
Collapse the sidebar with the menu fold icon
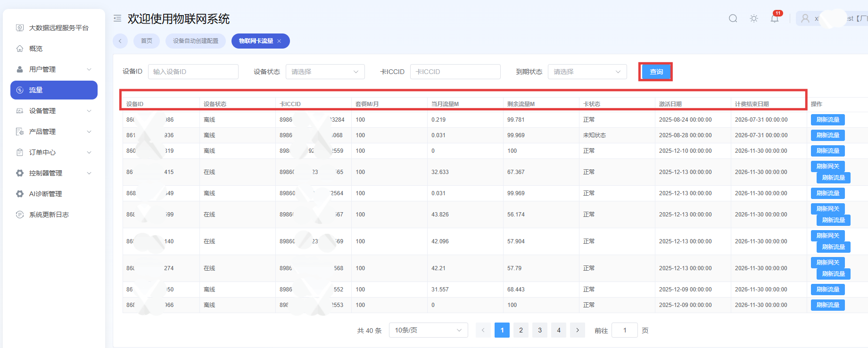pos(117,18)
